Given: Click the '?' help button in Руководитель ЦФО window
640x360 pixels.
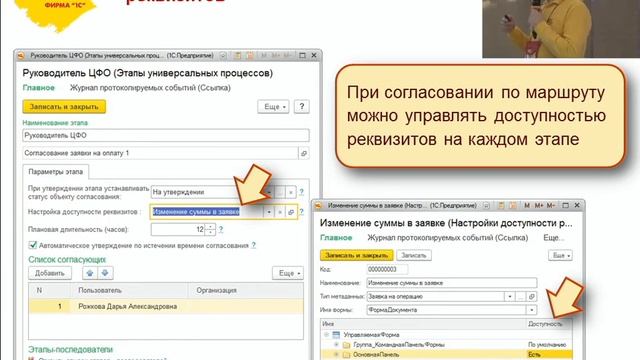Looking at the screenshot, I should (x=302, y=107).
